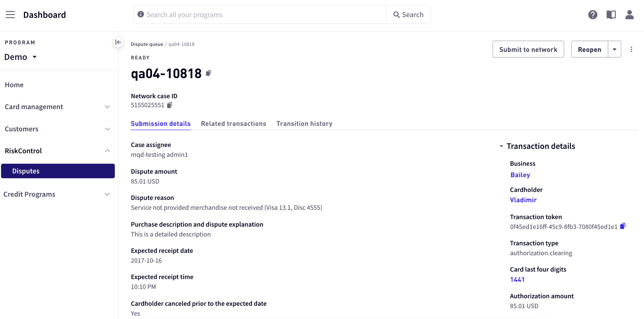644x319 pixels.
Task: Click the Submit to network button
Action: click(528, 49)
